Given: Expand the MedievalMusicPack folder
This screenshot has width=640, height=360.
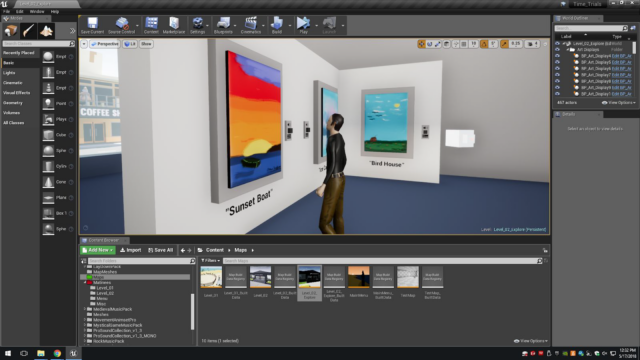Looking at the screenshot, I should [x=85, y=309].
